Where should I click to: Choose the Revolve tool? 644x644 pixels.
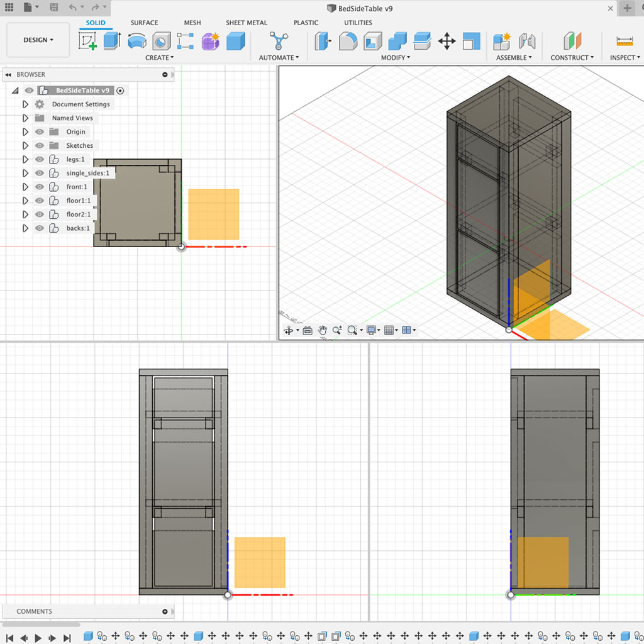click(x=136, y=42)
